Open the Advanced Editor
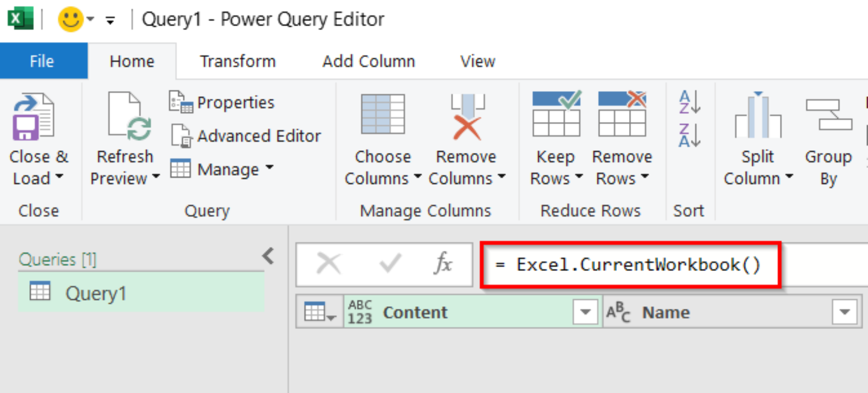 246,136
